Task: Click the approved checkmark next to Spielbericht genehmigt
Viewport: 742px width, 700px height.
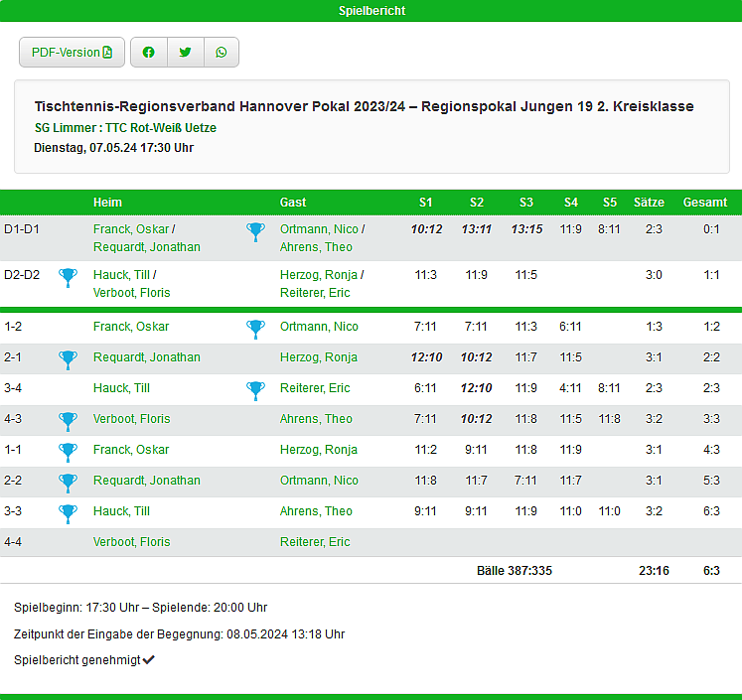Action: click(149, 659)
